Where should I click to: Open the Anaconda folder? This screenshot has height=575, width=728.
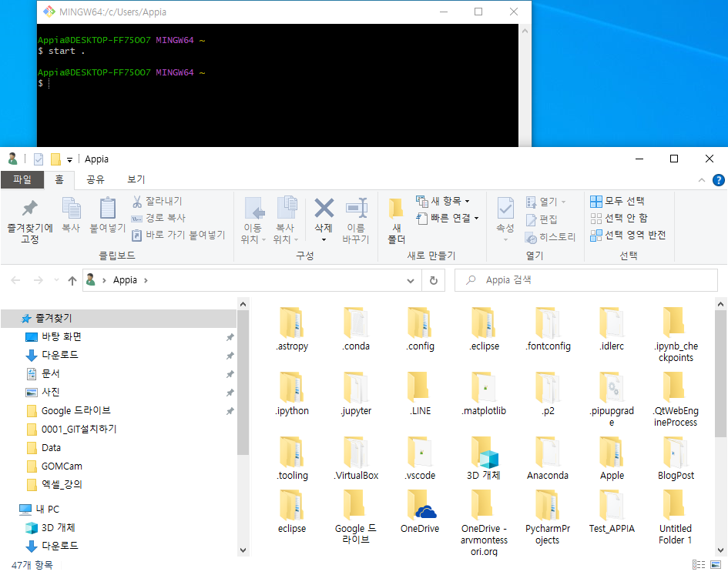tap(548, 459)
